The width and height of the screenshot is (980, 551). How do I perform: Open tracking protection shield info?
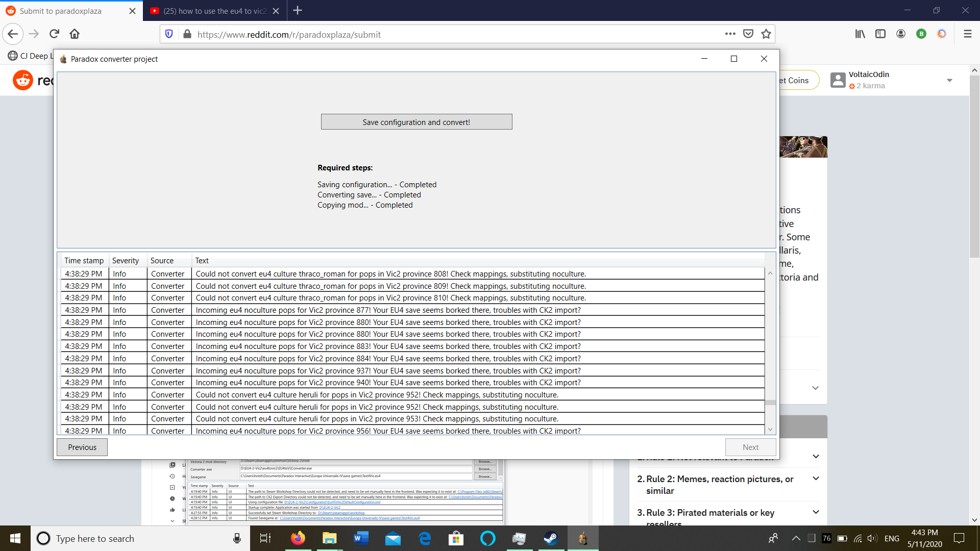(169, 34)
